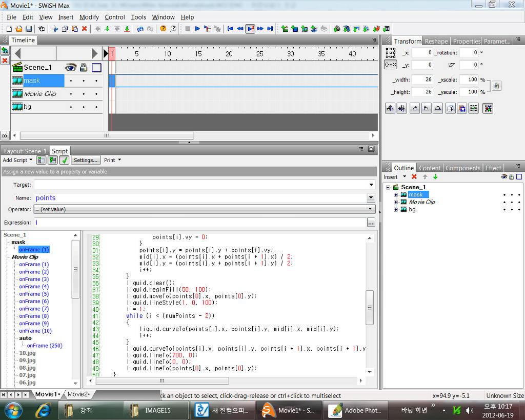Save the current movie
Viewport: 525px width, 420px height.
[x=29, y=29]
